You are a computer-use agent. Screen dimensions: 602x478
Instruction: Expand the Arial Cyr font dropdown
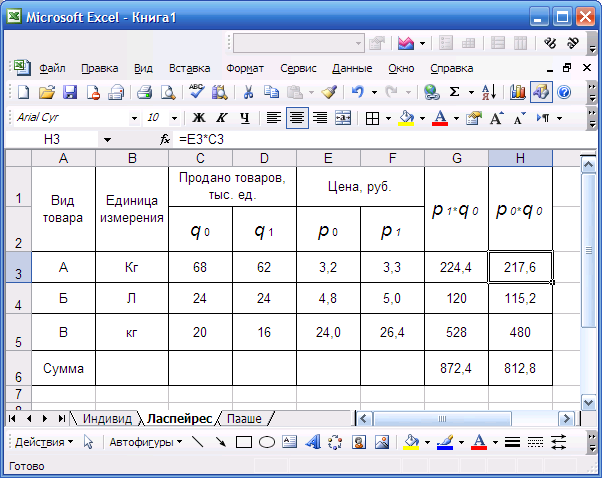[134, 118]
